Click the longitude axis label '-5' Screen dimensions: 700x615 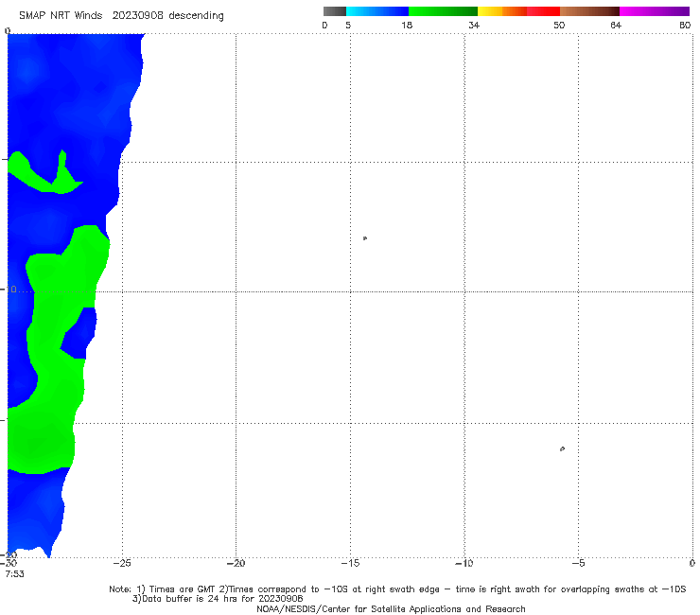click(578, 563)
